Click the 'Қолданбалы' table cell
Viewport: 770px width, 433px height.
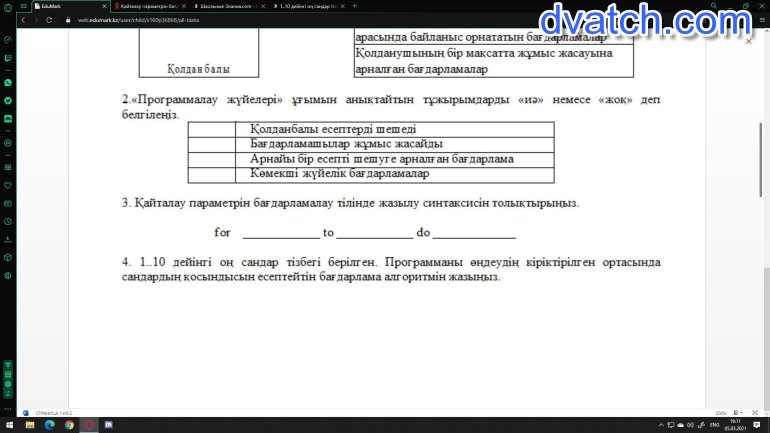click(199, 53)
